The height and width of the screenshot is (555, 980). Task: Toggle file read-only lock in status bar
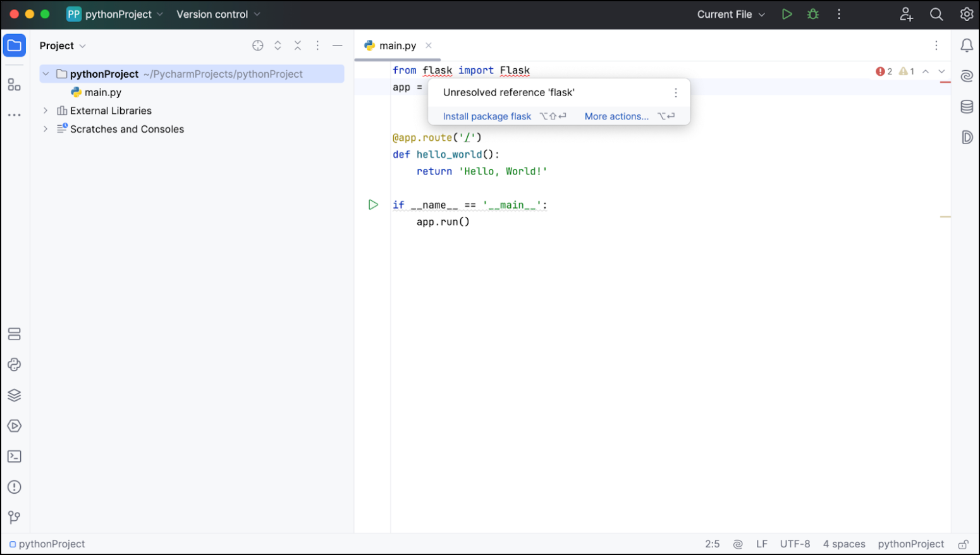(x=963, y=544)
